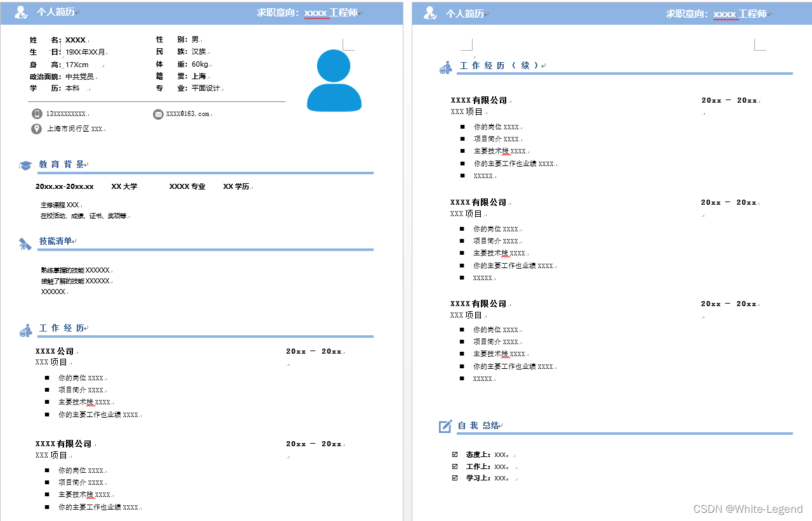Tick the checkbox beside 工作上
This screenshot has width=812, height=521.
pos(455,466)
